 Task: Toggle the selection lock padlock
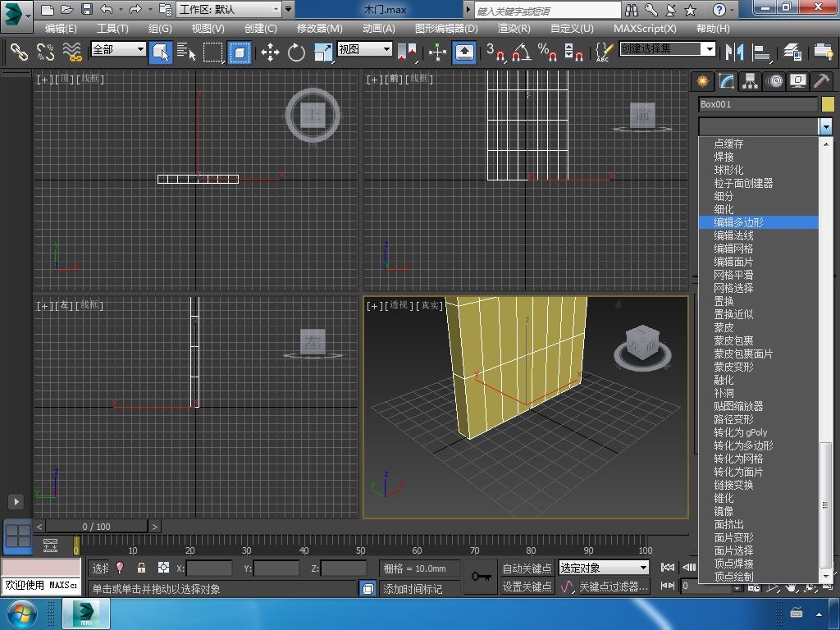tap(141, 568)
